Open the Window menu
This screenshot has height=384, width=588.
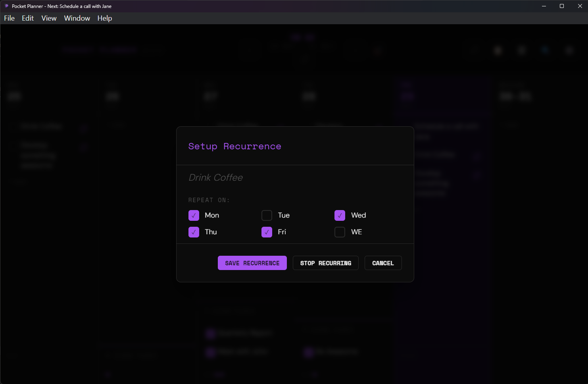(x=77, y=18)
